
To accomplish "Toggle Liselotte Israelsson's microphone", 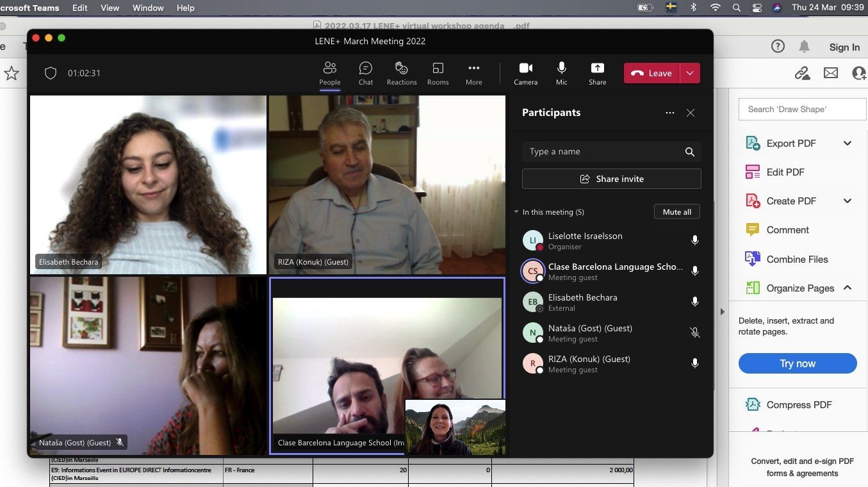I will point(694,240).
